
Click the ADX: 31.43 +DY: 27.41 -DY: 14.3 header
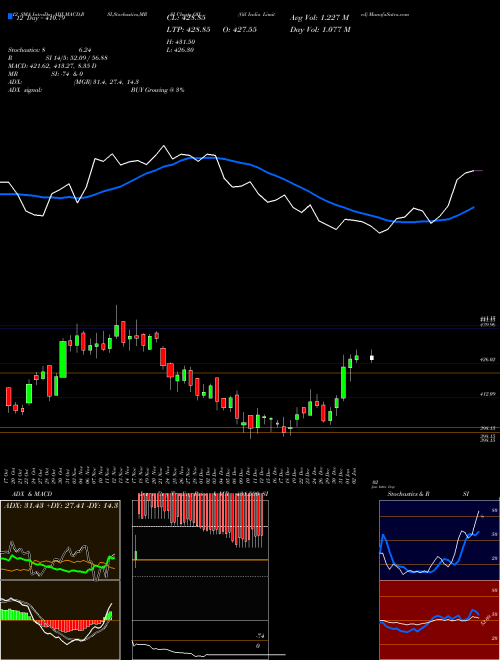[x=61, y=505]
